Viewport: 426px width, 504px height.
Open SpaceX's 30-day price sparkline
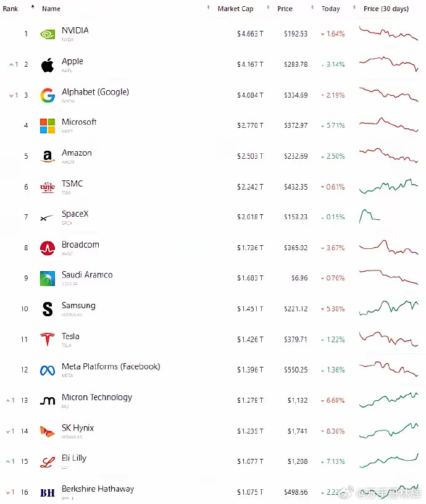coord(370,216)
